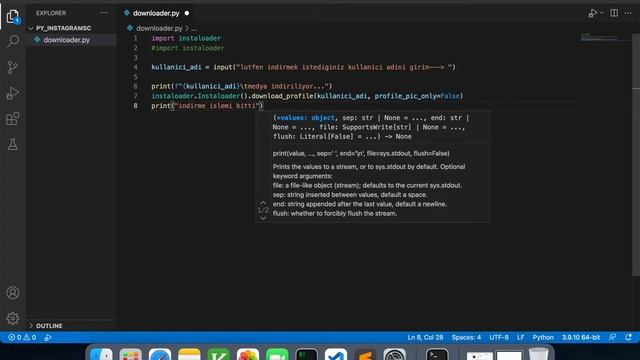
Task: Place cursor on line 1 import instaloader
Action: 186,38
